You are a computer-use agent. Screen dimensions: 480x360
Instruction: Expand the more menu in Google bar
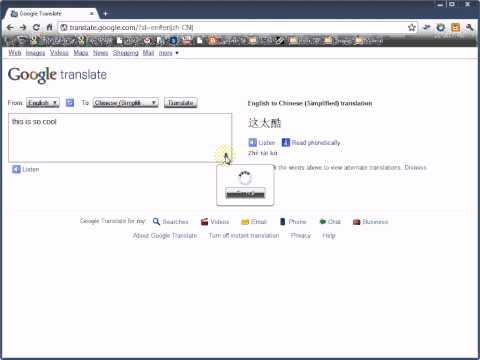pyautogui.click(x=169, y=53)
